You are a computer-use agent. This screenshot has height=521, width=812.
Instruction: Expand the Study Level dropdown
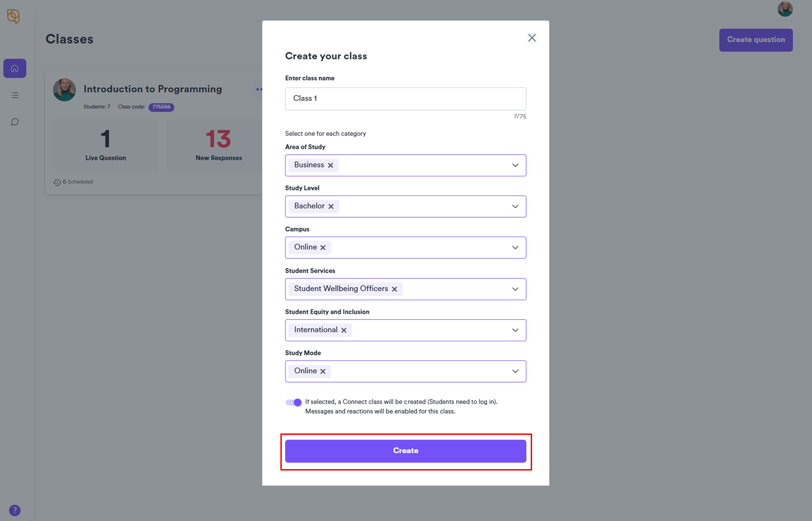(x=515, y=207)
